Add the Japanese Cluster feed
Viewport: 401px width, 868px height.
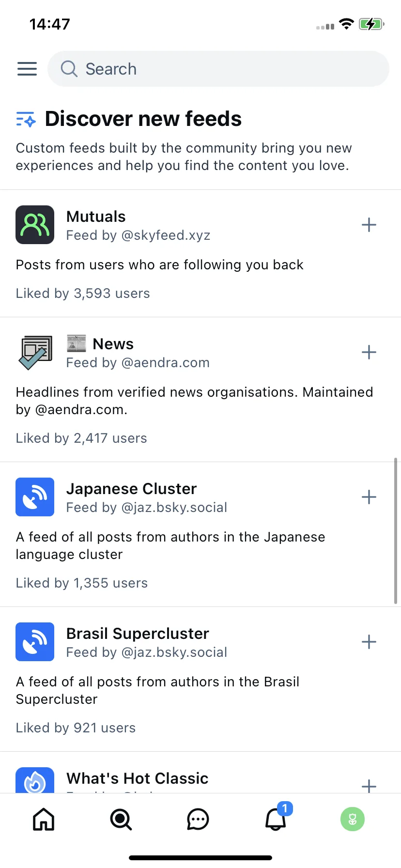tap(369, 497)
